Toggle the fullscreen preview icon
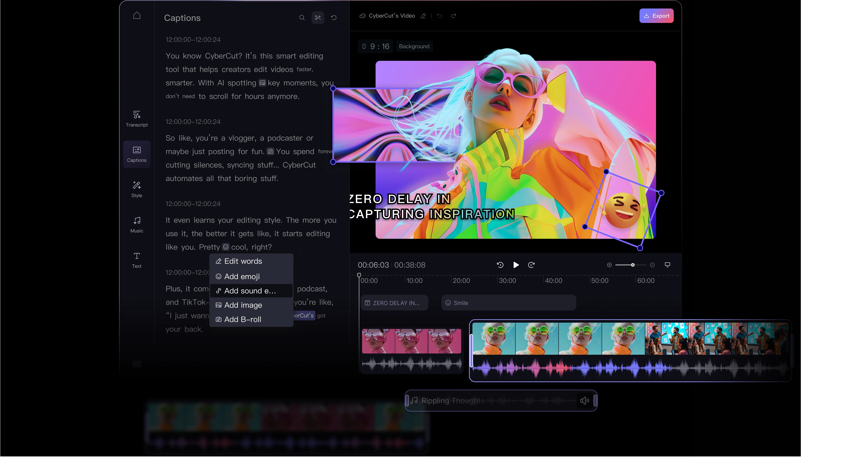The width and height of the screenshot is (868, 459). click(x=667, y=265)
